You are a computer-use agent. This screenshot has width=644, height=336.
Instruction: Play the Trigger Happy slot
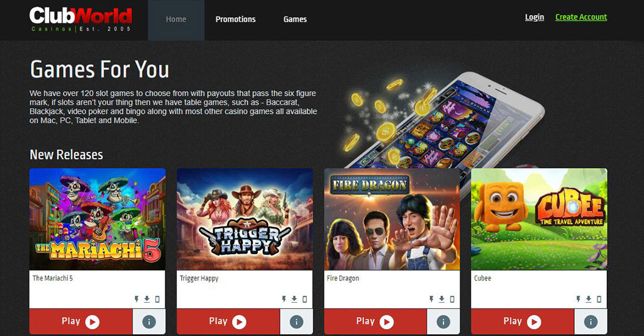point(228,322)
